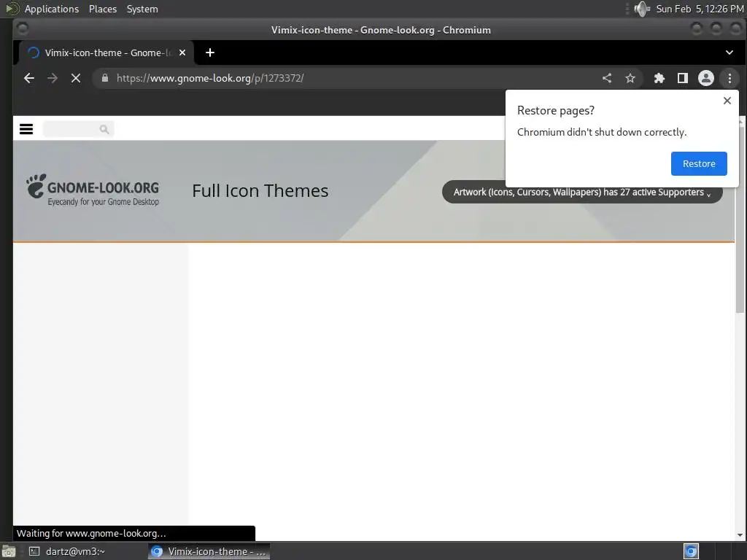Click the window menu button in title bar
747x560 pixels.
23,29
